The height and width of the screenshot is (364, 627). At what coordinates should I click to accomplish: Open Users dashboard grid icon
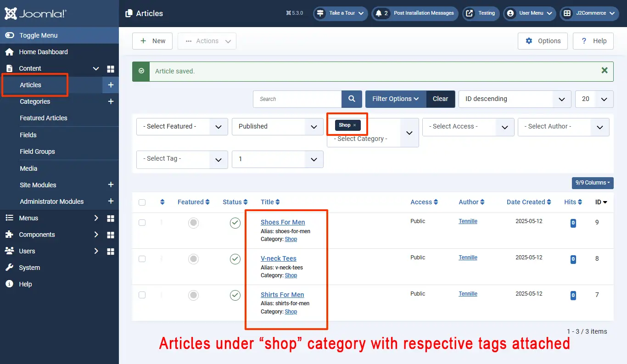[111, 252]
